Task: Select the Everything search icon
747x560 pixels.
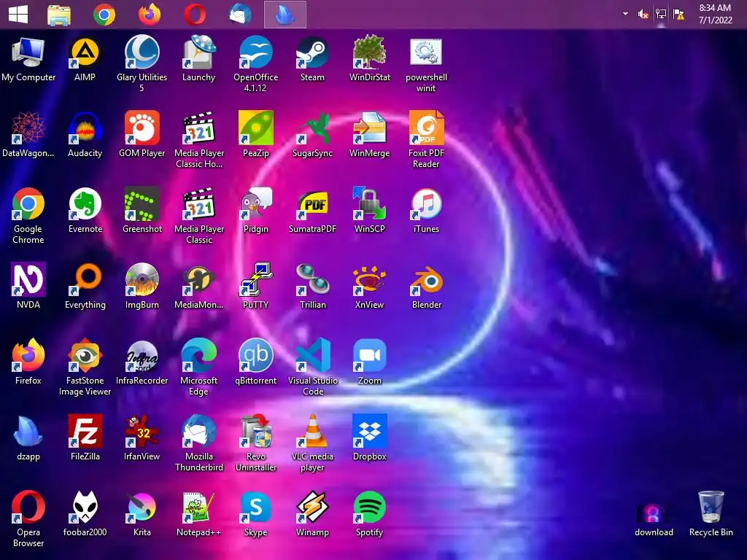Action: (85, 280)
